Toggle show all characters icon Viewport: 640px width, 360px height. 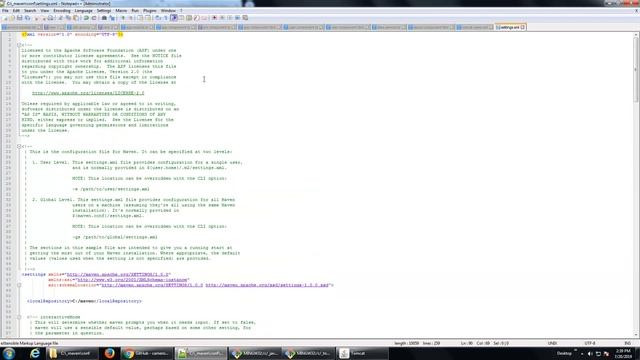(165, 18)
